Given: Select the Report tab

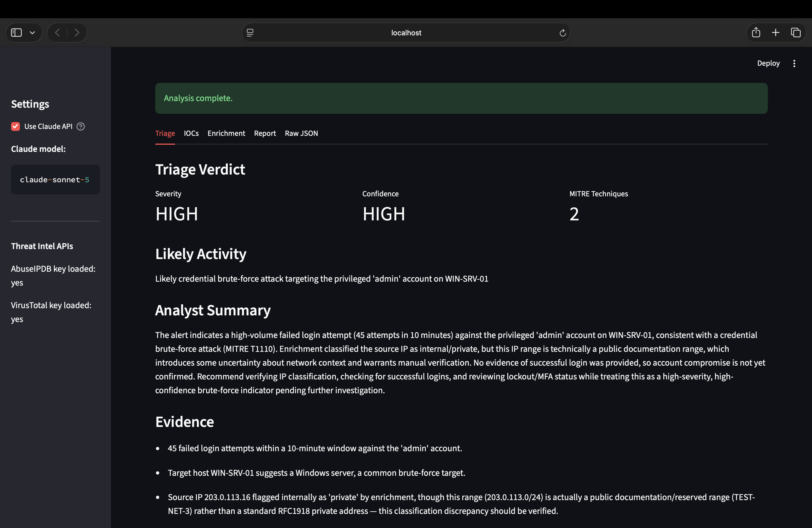Looking at the screenshot, I should 265,133.
